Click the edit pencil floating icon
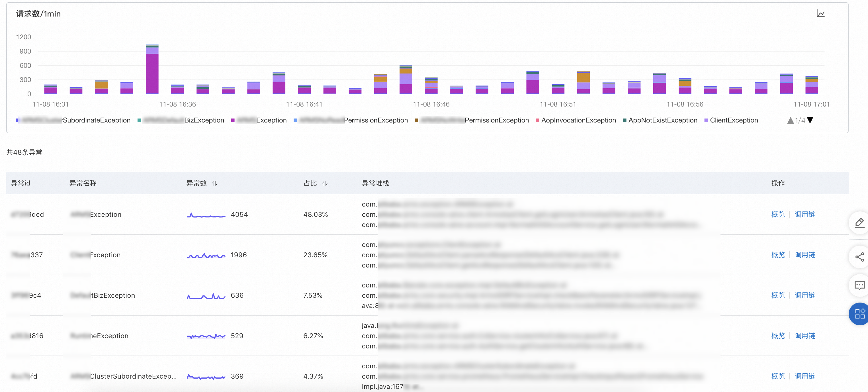This screenshot has width=868, height=392. tap(859, 223)
